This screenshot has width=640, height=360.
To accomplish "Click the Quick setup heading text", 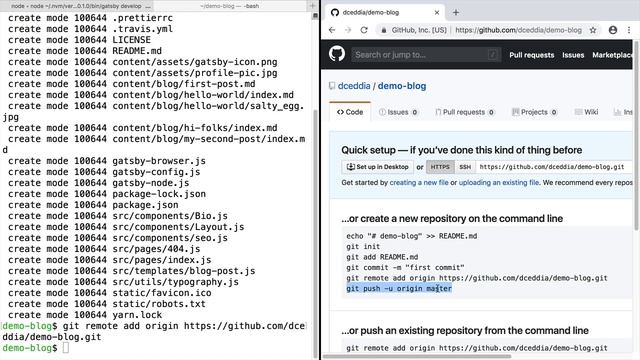I will pyautogui.click(x=462, y=150).
